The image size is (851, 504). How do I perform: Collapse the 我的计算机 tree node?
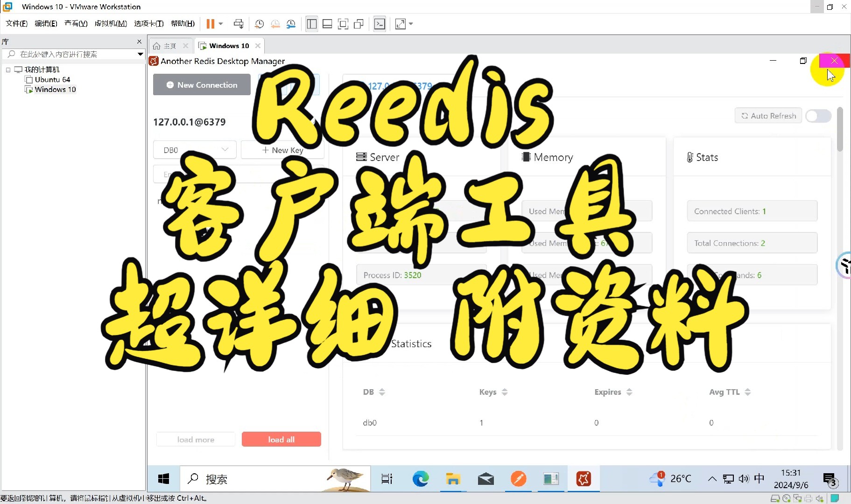pyautogui.click(x=8, y=70)
